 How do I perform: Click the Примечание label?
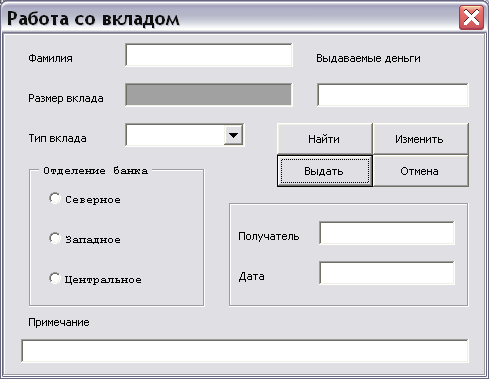point(59,322)
